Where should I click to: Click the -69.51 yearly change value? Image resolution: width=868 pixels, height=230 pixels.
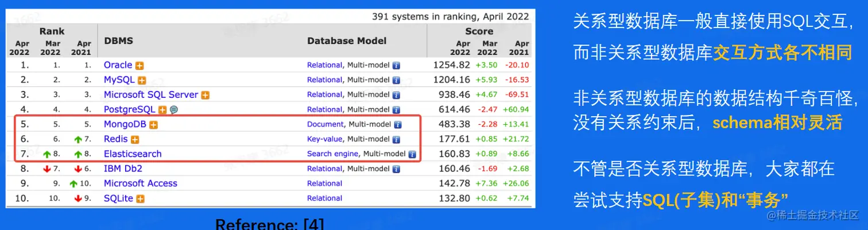[x=517, y=95]
